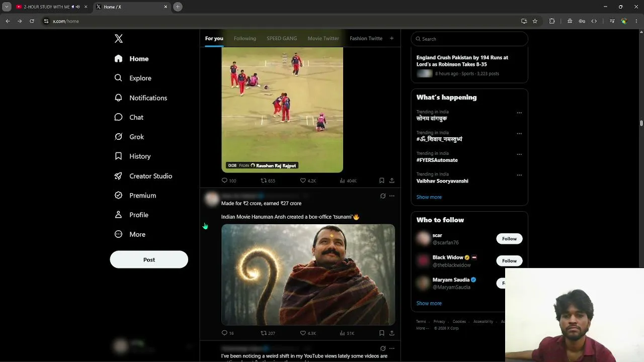Open the Notifications page from sidebar

(x=140, y=98)
